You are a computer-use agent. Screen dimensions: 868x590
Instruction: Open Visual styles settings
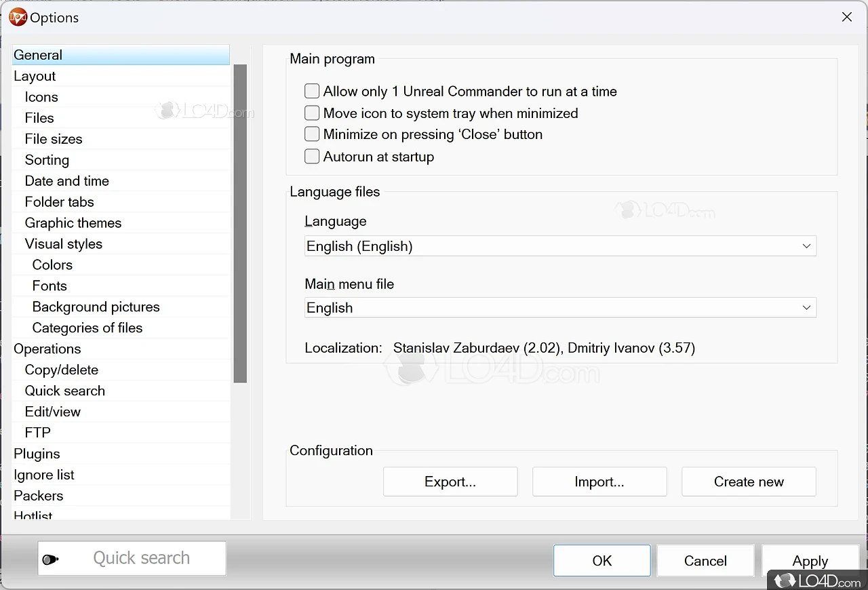(121, 244)
